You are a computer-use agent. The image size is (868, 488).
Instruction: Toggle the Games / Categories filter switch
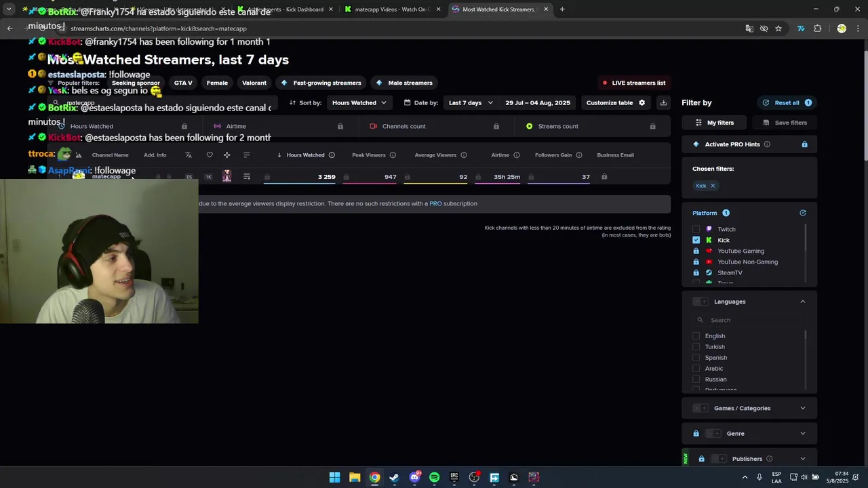tap(701, 408)
